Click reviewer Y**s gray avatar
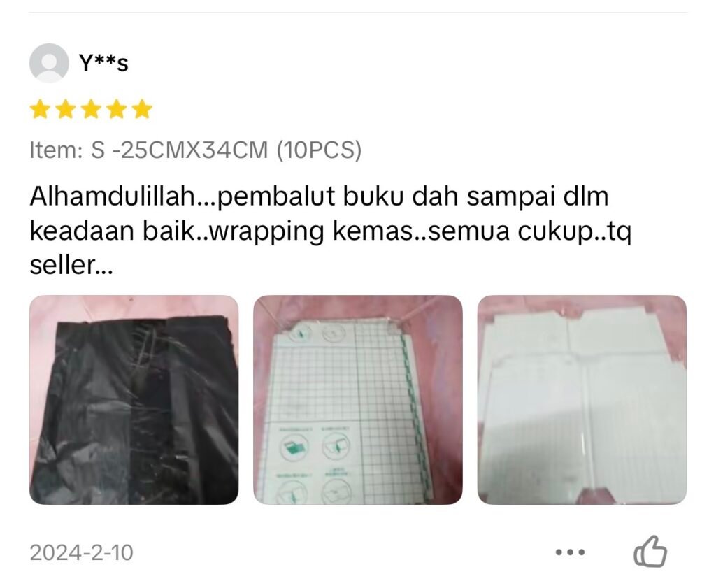 click(49, 63)
